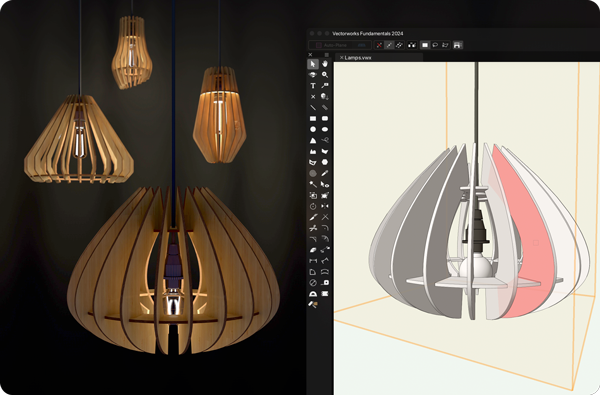Select the Rotate tool

313,206
